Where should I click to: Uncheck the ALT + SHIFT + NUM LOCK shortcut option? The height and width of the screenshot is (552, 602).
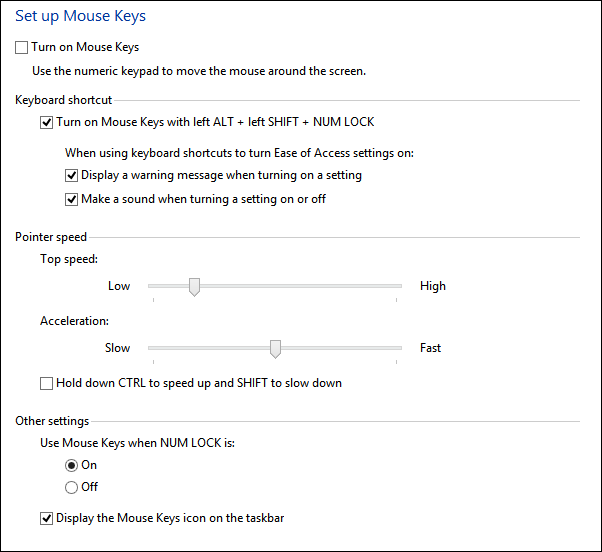click(x=46, y=123)
